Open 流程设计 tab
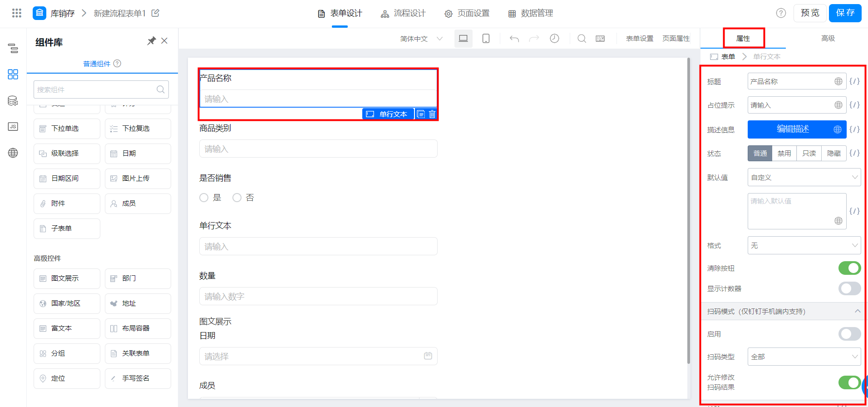The height and width of the screenshot is (407, 868). (x=403, y=13)
